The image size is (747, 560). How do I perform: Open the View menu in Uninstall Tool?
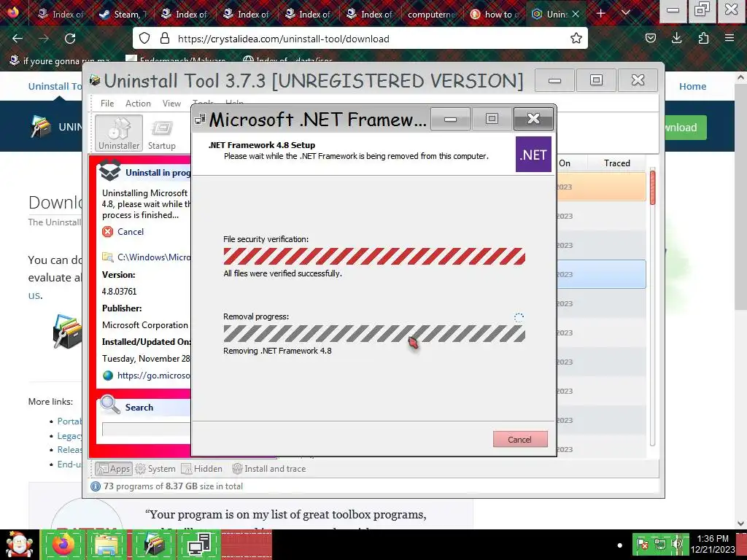(x=171, y=104)
